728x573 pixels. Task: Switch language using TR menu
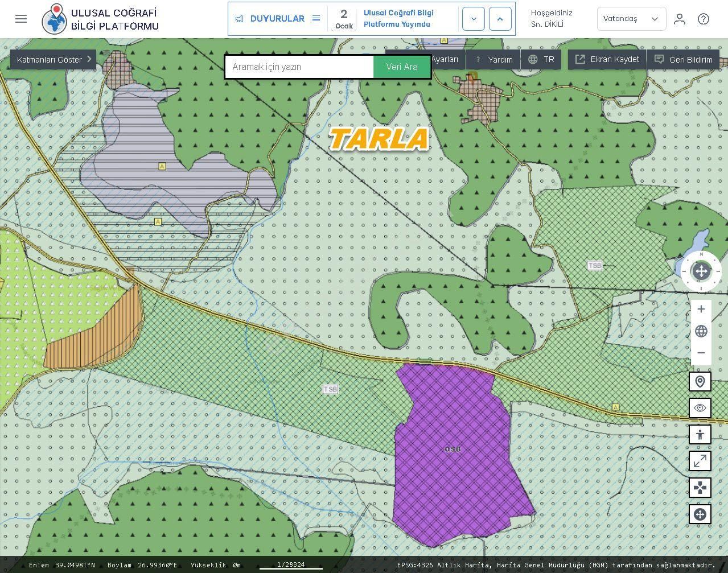541,59
